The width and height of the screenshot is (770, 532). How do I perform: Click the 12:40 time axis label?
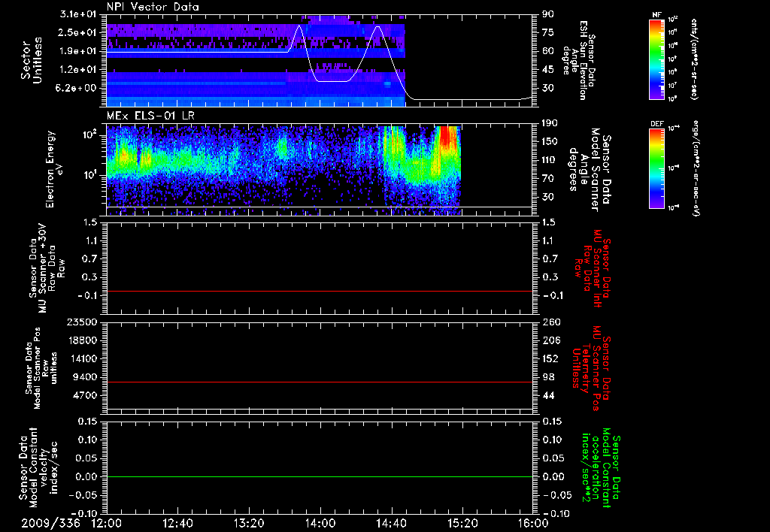(177, 524)
